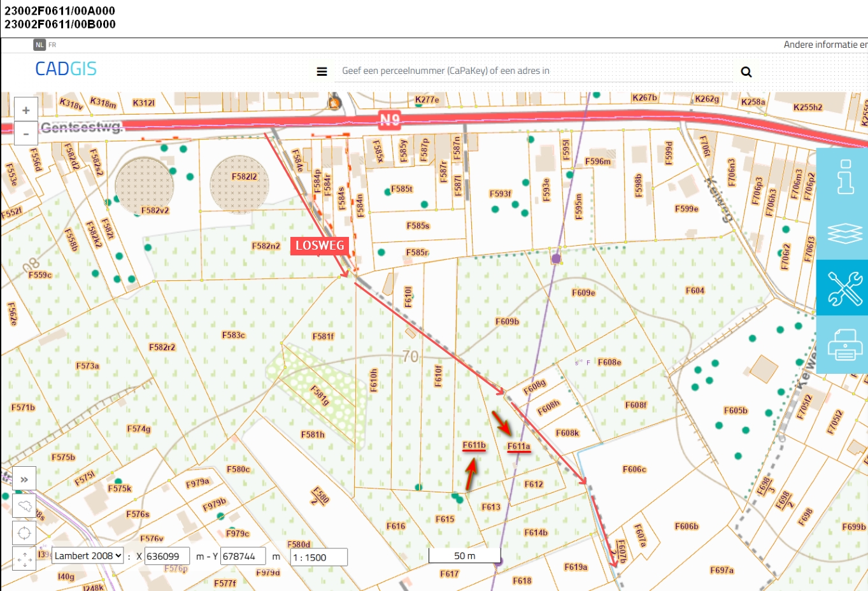Click parcel label F608e
Screen dimensions: 868x591
(x=609, y=362)
